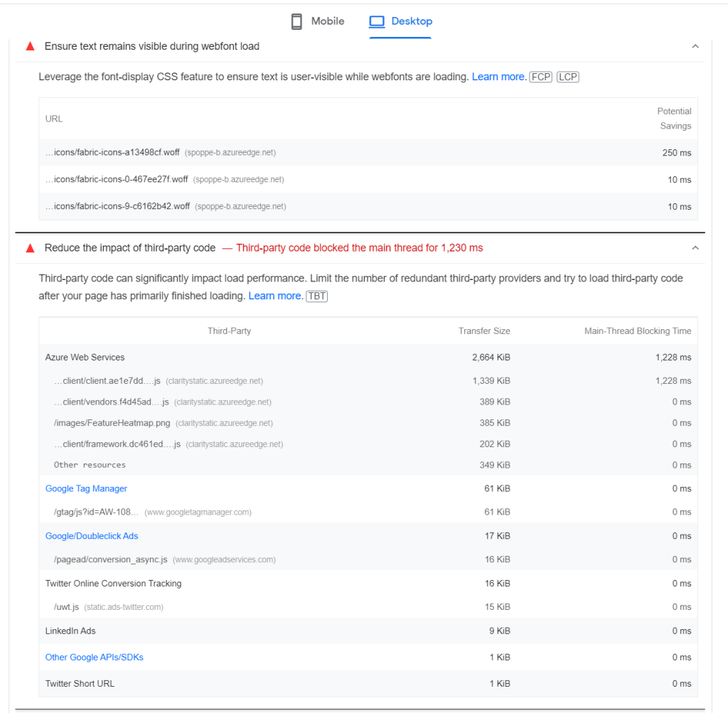Open the Other Google APIs/SDKs link

95,658
